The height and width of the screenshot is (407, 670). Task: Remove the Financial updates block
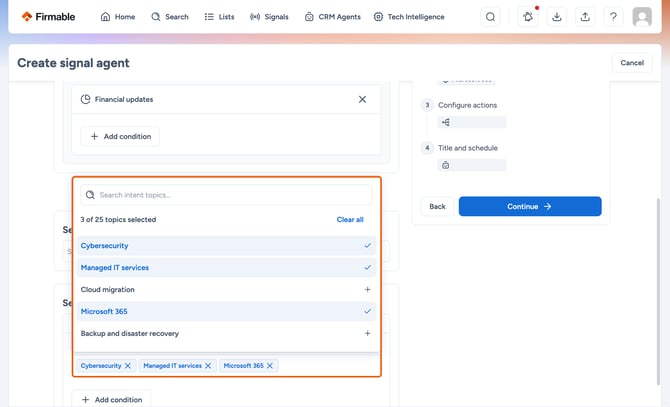[x=362, y=99]
